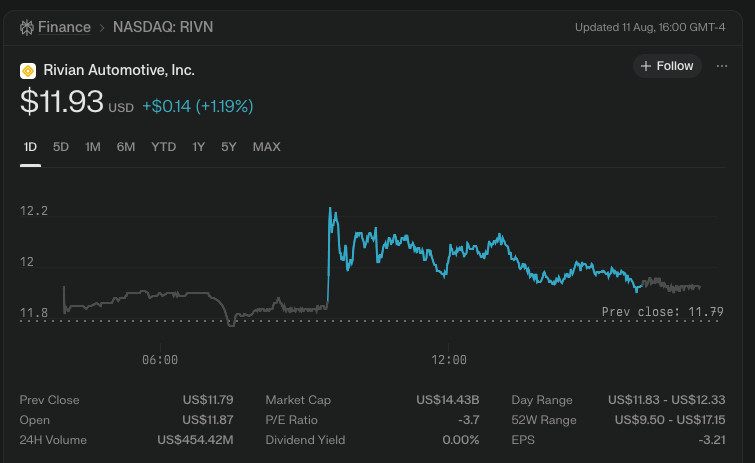The image size is (755, 463).
Task: Click the Prev Close value US$11.79
Action: pyautogui.click(x=208, y=400)
